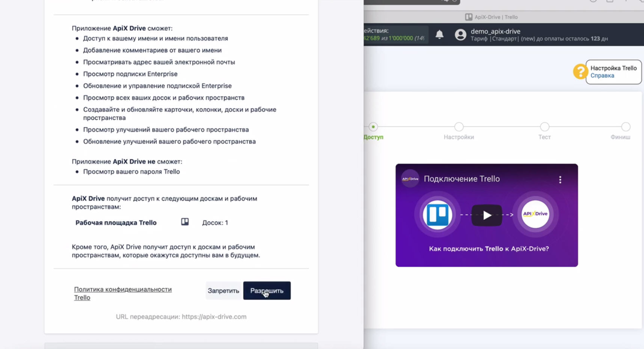Screen dimensions: 644x349
Task: Click ApiX-Drive channel logo in video
Action: pyautogui.click(x=410, y=179)
